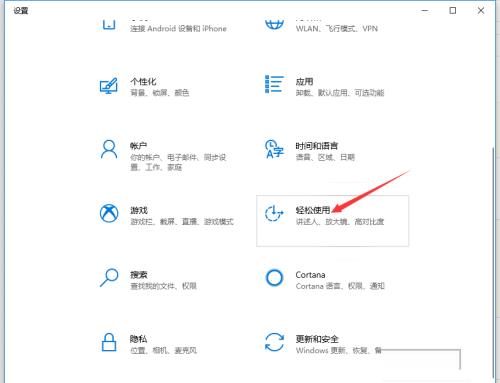Click the Settings window vertical scrollbar
The height and width of the screenshot is (383, 500).
pos(494,262)
